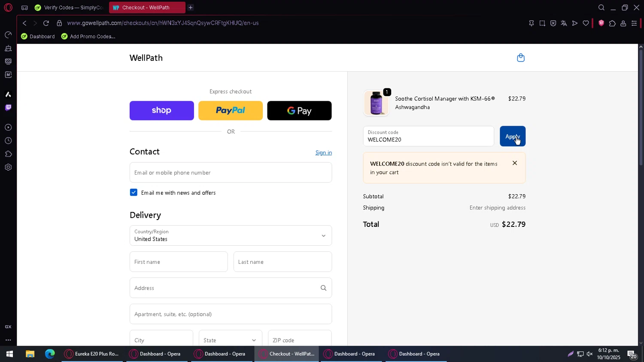Open Easy setup menu icon

pyautogui.click(x=634, y=24)
